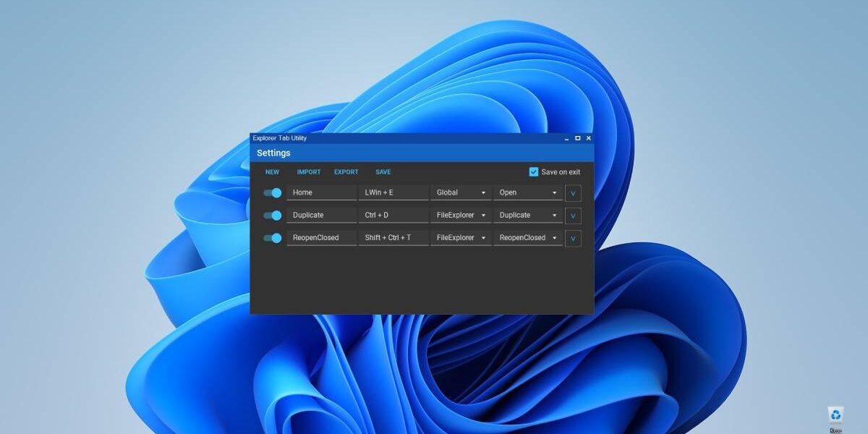Click the Home name input field

point(321,192)
